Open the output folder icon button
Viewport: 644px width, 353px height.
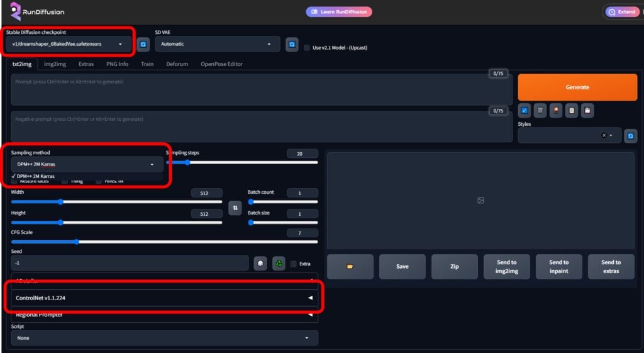(350, 266)
